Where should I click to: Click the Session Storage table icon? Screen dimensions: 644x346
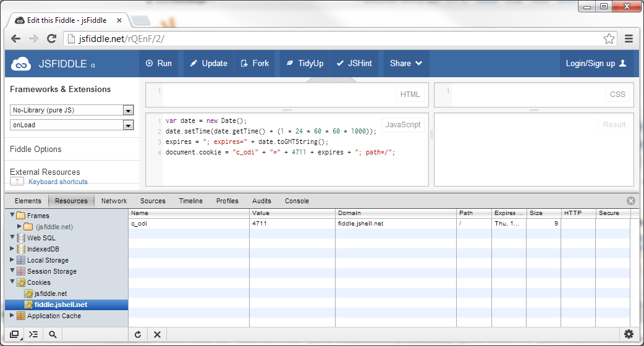(x=21, y=271)
